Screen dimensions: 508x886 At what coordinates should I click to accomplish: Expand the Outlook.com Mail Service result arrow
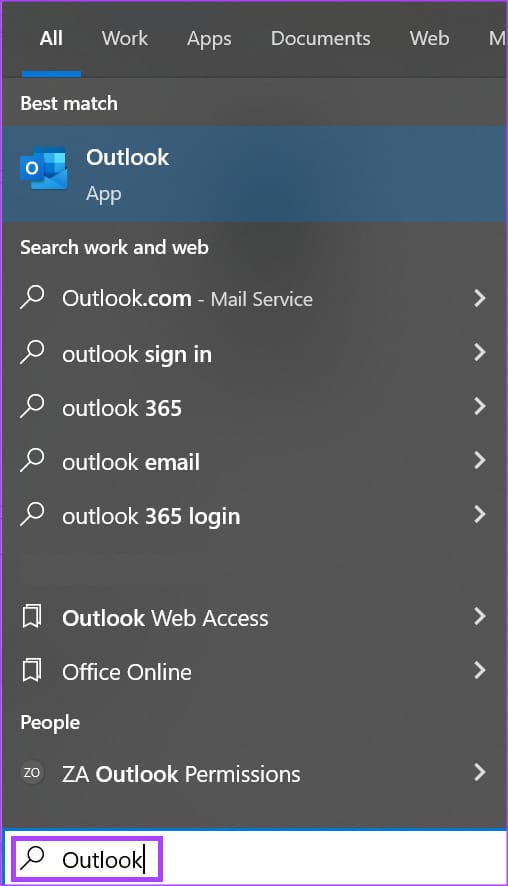pos(479,298)
